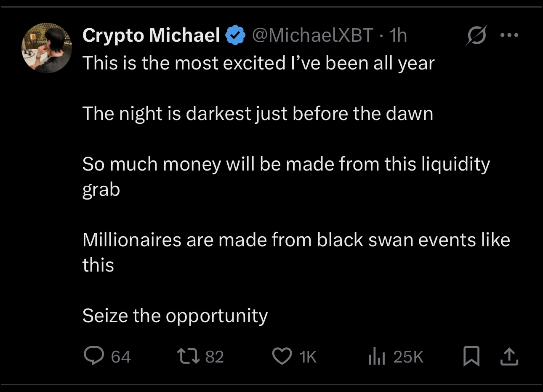Click the share upload arrow icon
This screenshot has height=392, width=543.
pos(509,356)
